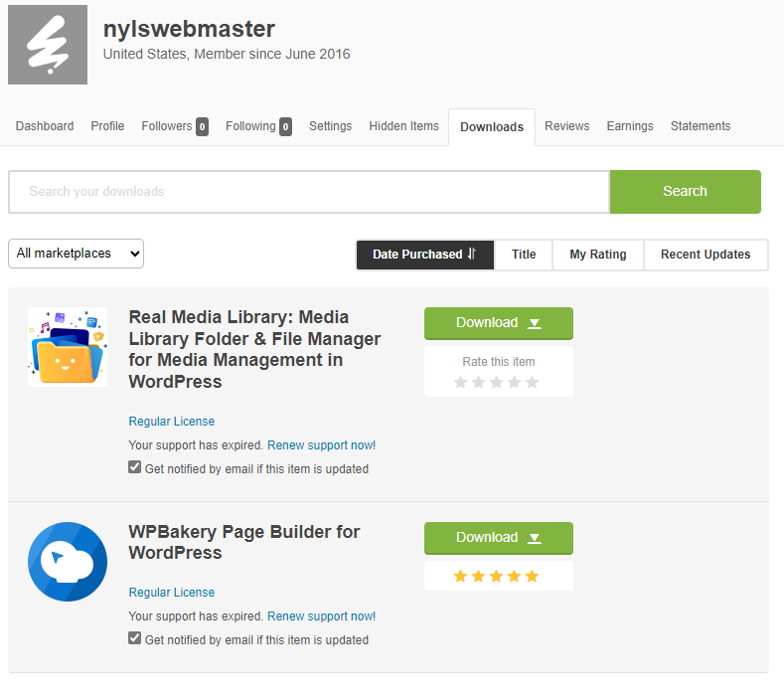Sort downloads by Title
This screenshot has width=784, height=699.
coord(524,255)
